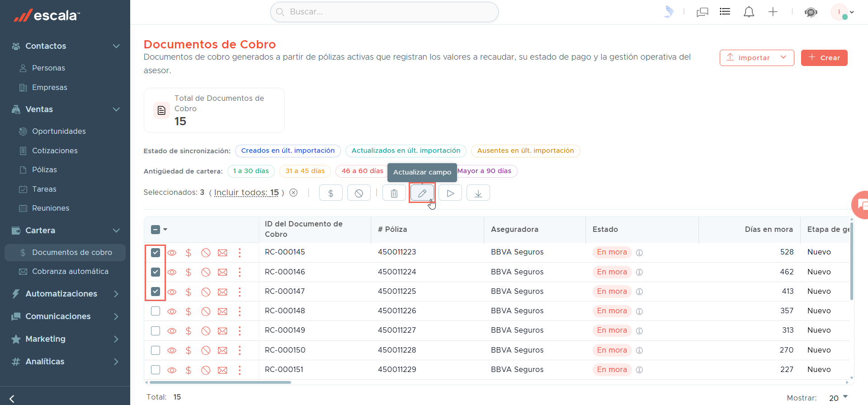Check the checkbox for RC-000149

[156, 331]
